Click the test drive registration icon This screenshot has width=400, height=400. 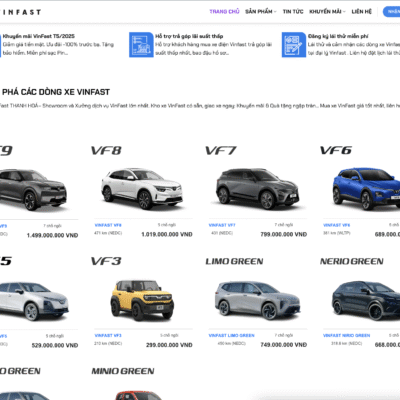[x=294, y=45]
